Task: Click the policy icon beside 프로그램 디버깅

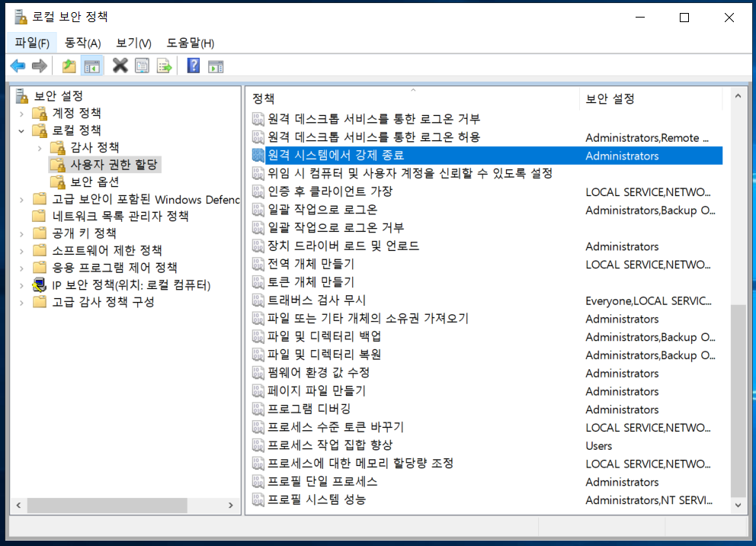Action: (x=258, y=409)
